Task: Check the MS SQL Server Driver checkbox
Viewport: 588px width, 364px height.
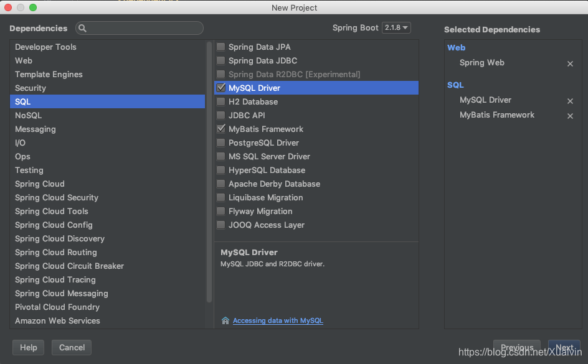Action: 221,156
